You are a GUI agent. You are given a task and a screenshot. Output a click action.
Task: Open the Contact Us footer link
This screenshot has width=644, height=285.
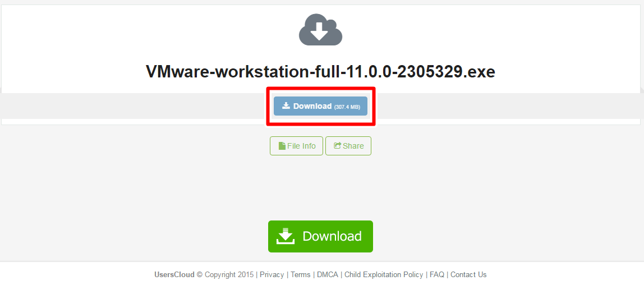click(468, 275)
